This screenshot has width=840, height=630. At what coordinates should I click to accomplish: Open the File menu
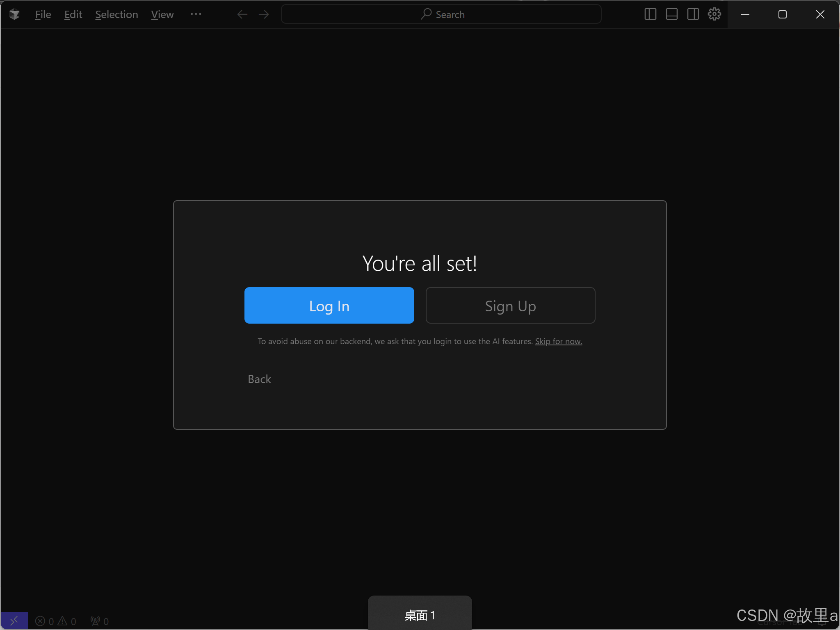coord(43,14)
